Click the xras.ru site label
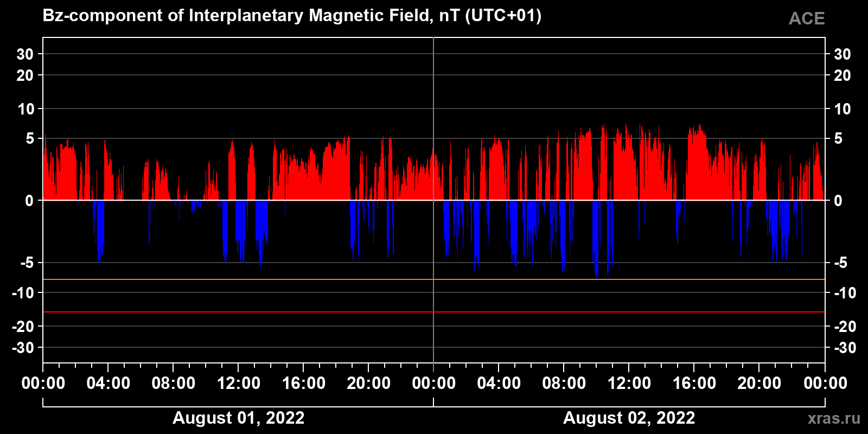 click(x=834, y=418)
